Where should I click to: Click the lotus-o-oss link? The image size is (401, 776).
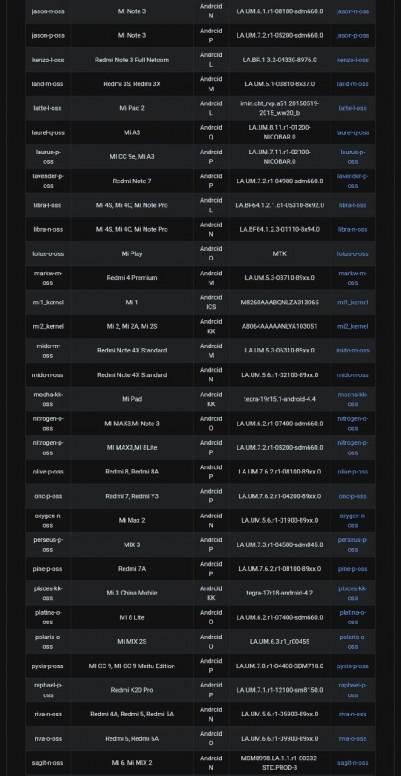tap(352, 254)
